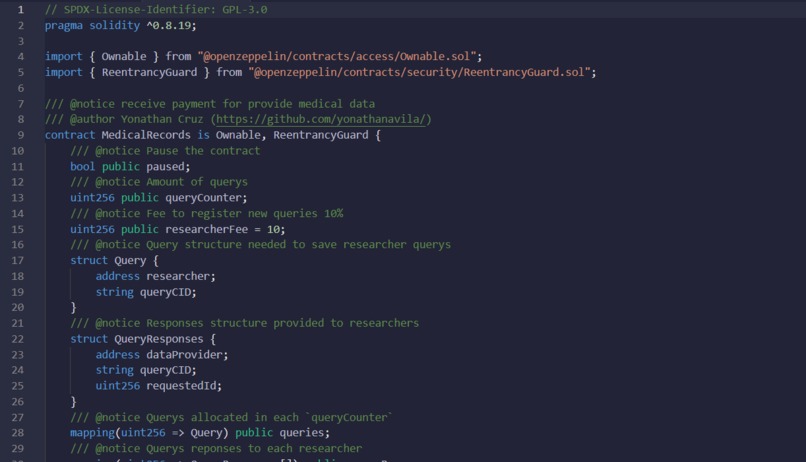Click the Ownable.sol import path string
The width and height of the screenshot is (806, 462).
pyautogui.click(x=336, y=57)
